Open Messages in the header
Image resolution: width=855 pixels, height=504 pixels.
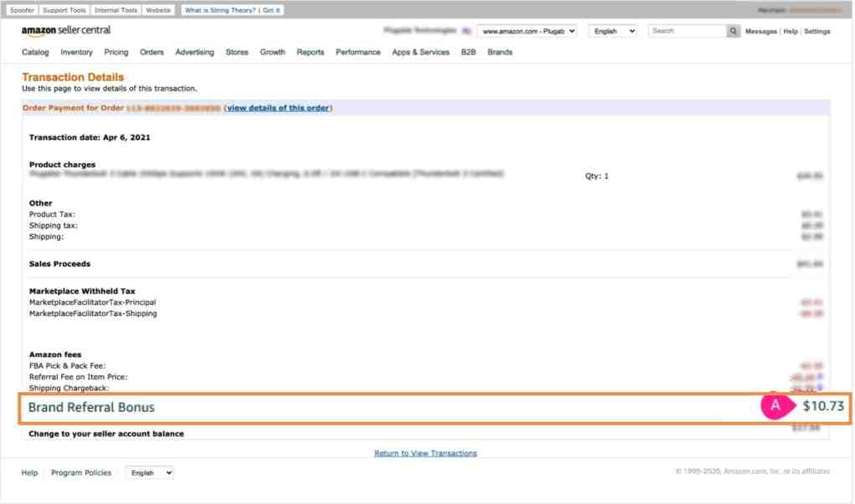point(760,32)
